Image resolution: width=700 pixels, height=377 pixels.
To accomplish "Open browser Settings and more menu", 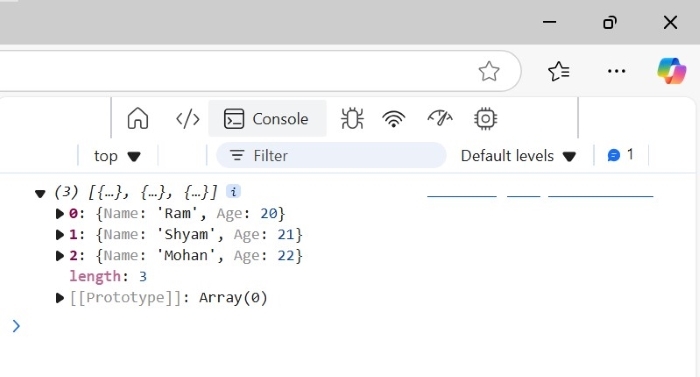I will [x=617, y=71].
